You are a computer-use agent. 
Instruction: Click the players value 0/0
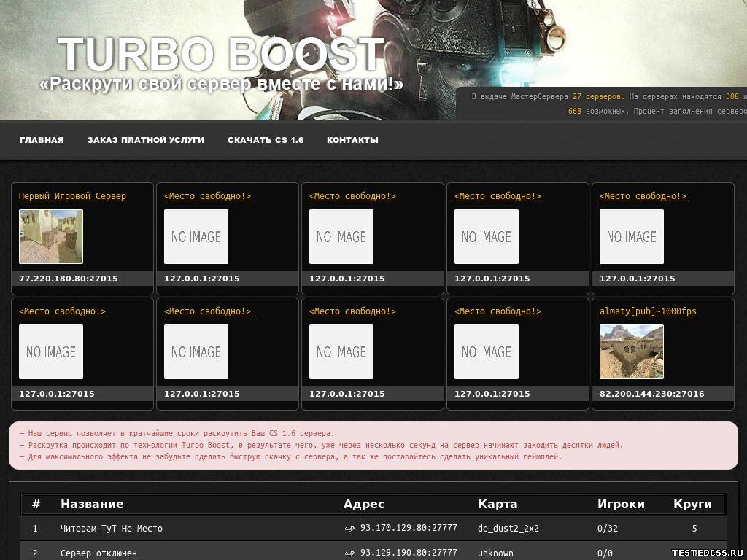tap(605, 553)
